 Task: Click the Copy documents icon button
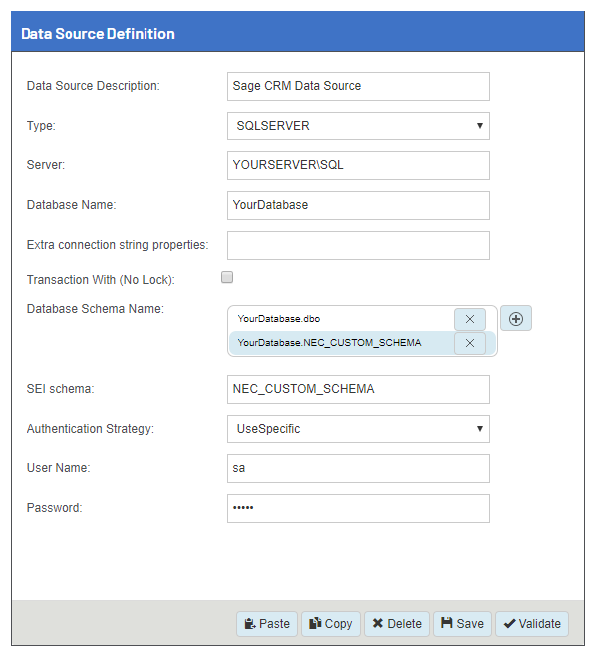click(331, 624)
